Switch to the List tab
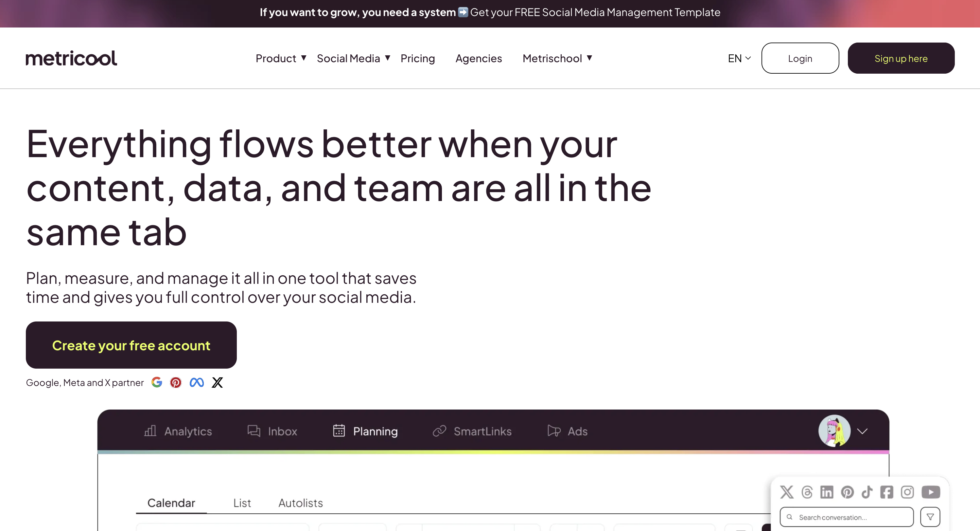The height and width of the screenshot is (531, 980). click(x=242, y=503)
